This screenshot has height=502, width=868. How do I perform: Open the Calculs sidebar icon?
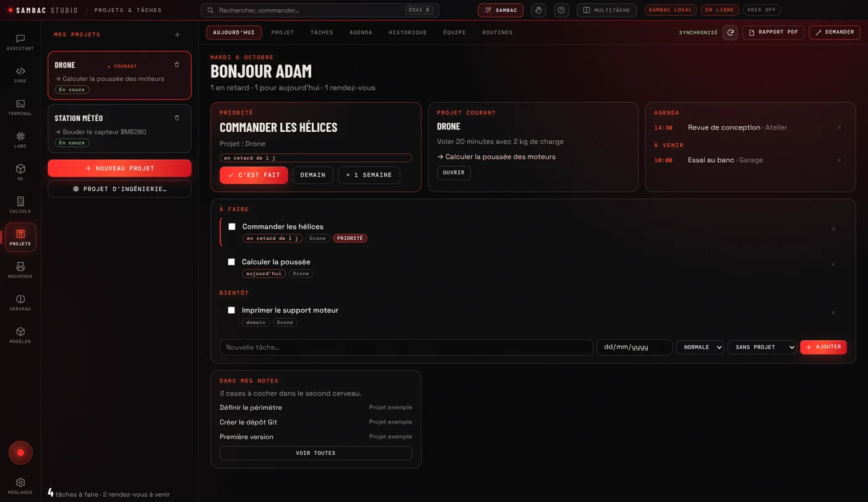(20, 205)
